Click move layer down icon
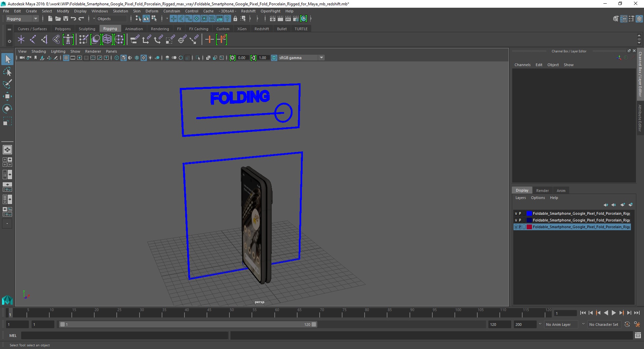644x349 pixels. click(x=613, y=205)
